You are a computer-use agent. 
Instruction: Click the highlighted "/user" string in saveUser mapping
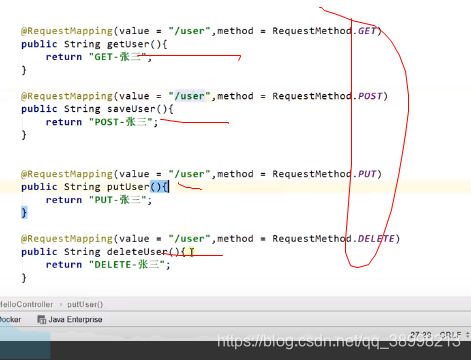click(190, 96)
